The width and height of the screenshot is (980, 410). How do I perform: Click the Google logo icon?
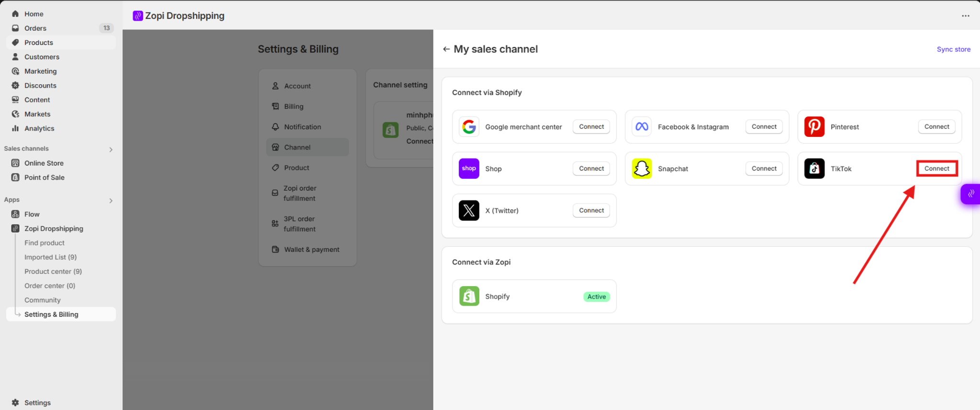pos(469,127)
